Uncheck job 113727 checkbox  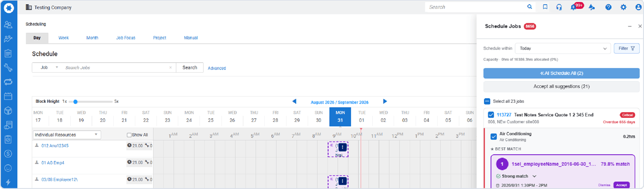pos(491,115)
